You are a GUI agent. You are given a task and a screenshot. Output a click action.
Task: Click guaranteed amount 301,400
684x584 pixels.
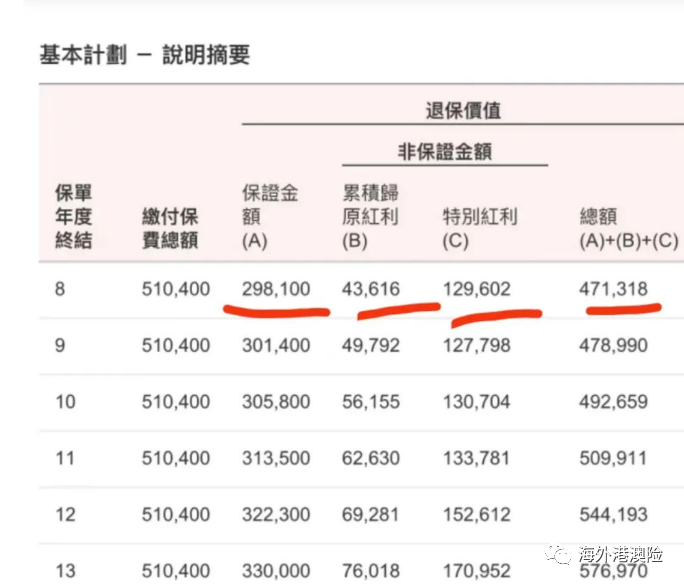(x=276, y=345)
